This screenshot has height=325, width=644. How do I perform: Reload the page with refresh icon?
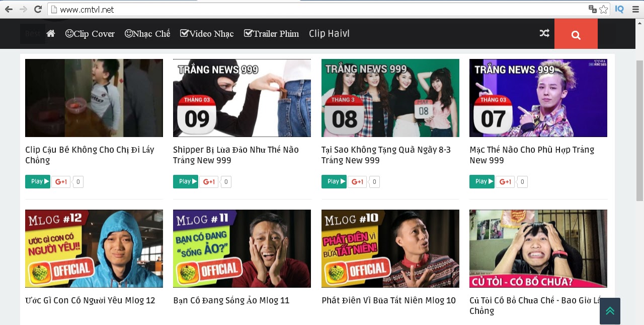[x=38, y=9]
